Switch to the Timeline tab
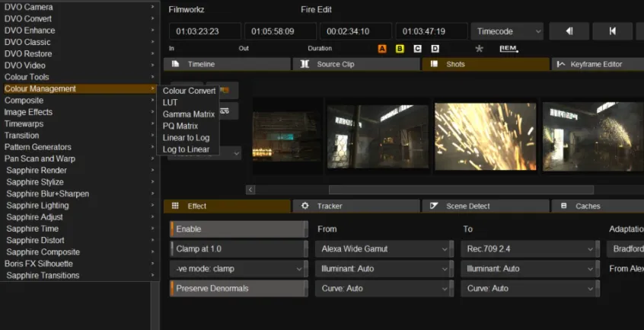Image resolution: width=644 pixels, height=330 pixels. (227, 64)
